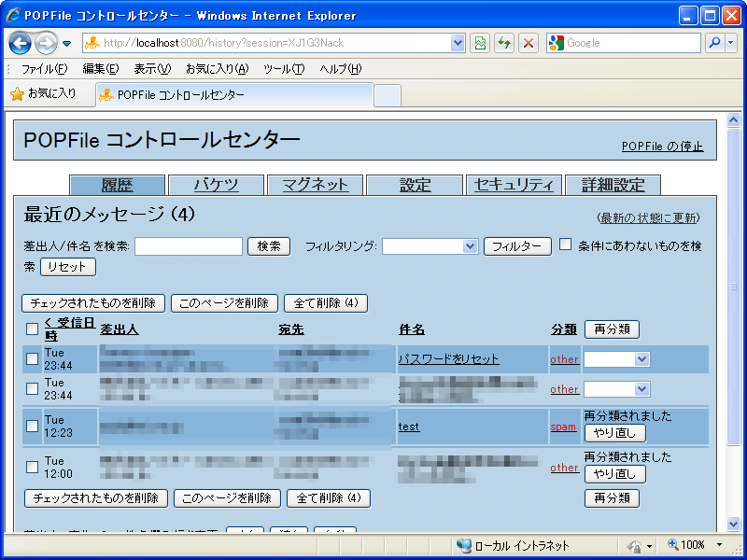
Task: Check the 条件にあわないものを検索 checkbox
Action: [565, 245]
